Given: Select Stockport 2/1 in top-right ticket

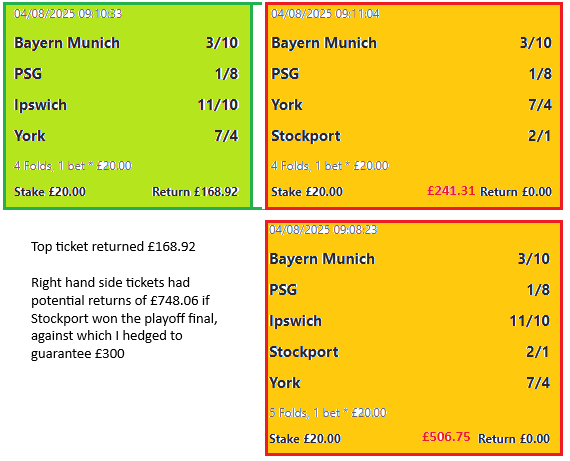Looking at the screenshot, I should [412, 136].
